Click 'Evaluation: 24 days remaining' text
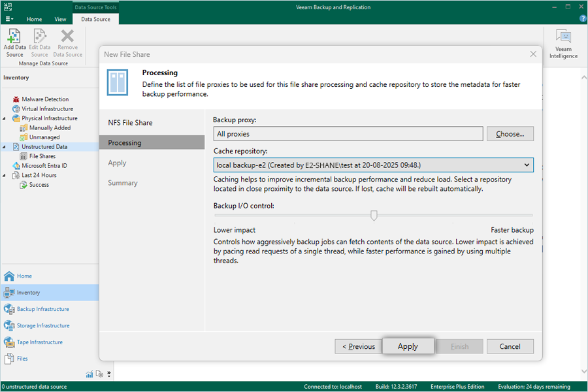This screenshot has height=392, width=588. pos(534,387)
